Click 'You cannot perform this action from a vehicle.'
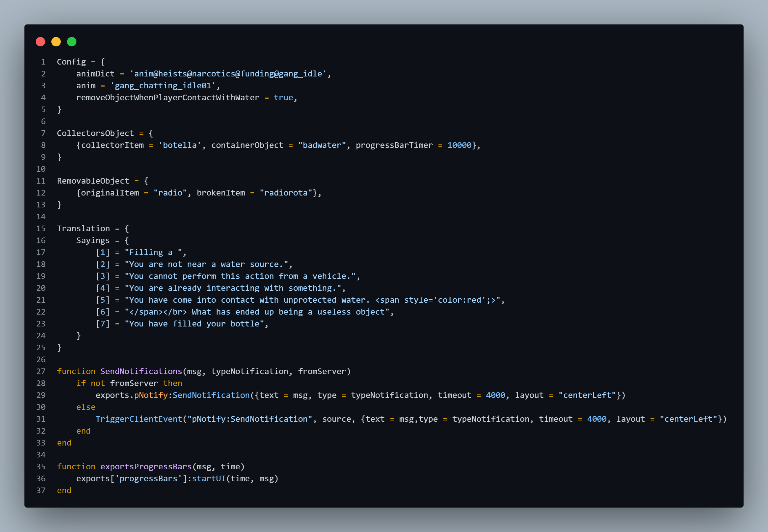 click(x=240, y=276)
